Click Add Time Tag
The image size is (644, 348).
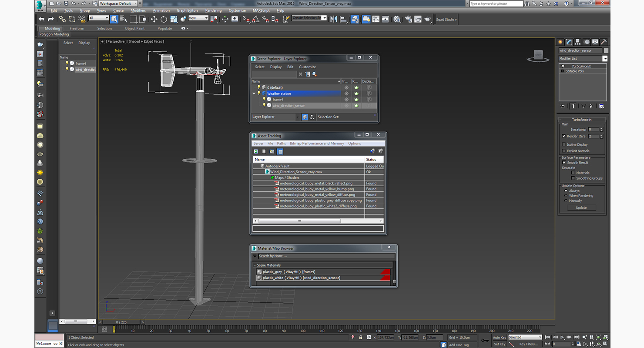point(459,345)
